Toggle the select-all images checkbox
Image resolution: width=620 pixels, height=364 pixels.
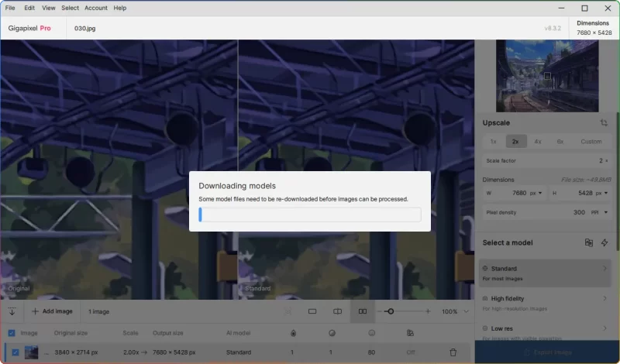pyautogui.click(x=11, y=333)
